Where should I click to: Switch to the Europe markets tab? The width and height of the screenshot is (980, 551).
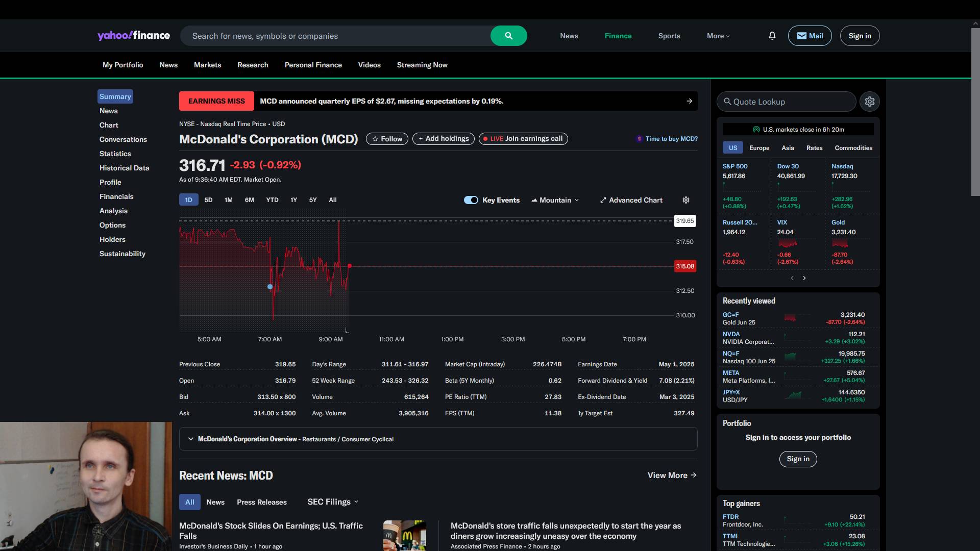759,148
